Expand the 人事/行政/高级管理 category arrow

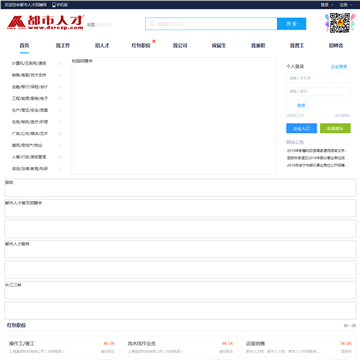60,157
